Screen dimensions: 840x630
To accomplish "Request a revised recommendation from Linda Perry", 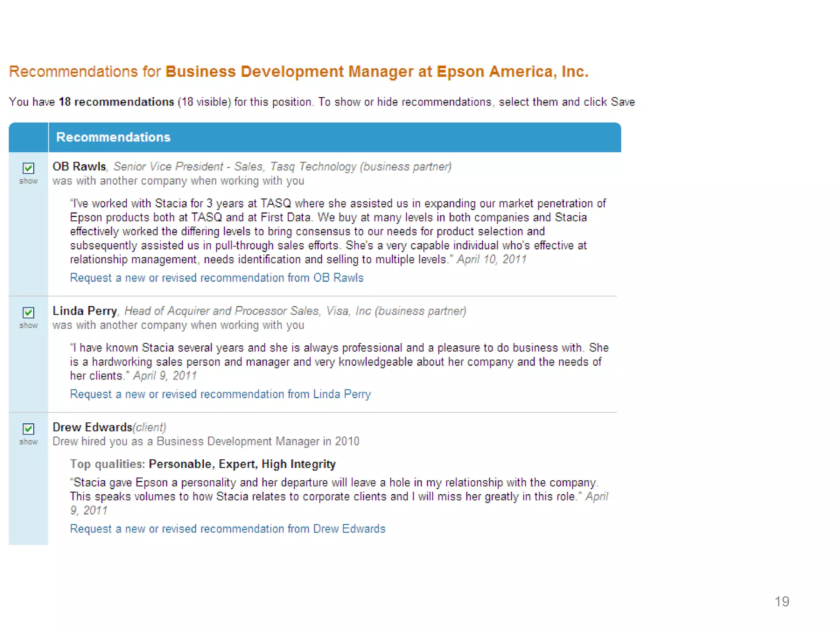I will [220, 394].
